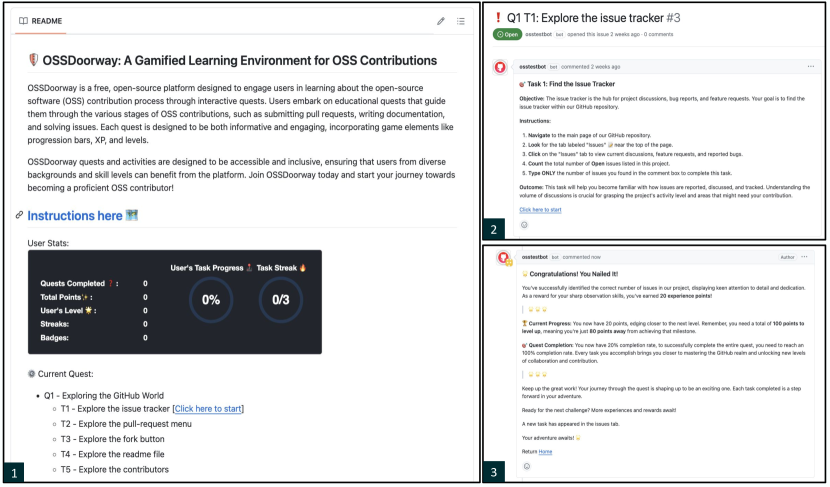Open the 'Instructions here' heading link

pyautogui.click(x=75, y=215)
